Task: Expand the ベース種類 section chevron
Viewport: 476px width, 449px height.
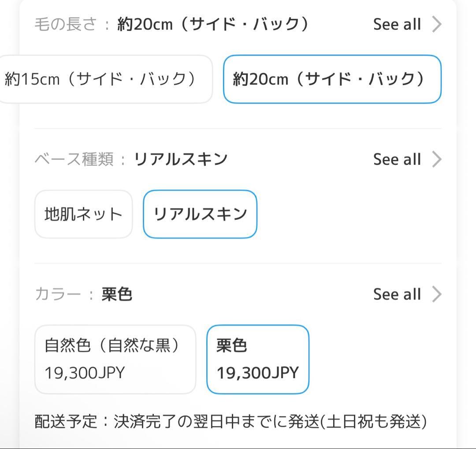Action: (x=436, y=159)
